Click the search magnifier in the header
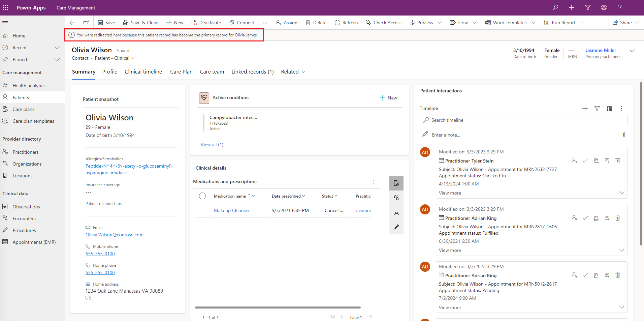Image resolution: width=644 pixels, height=321 pixels. pyautogui.click(x=555, y=7)
